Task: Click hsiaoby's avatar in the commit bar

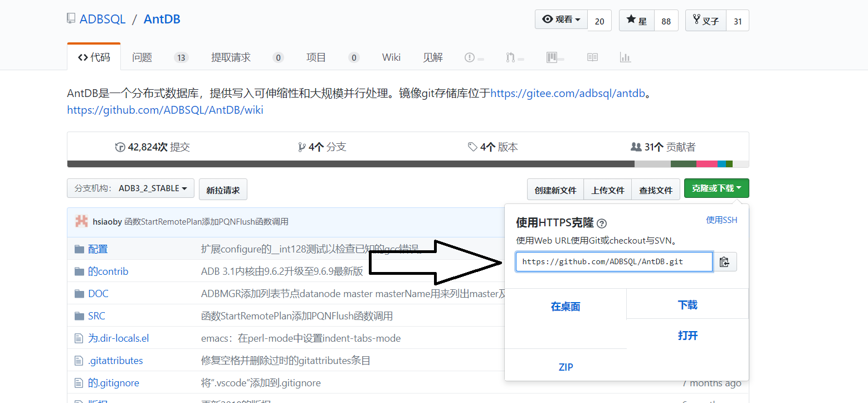Action: [x=81, y=221]
